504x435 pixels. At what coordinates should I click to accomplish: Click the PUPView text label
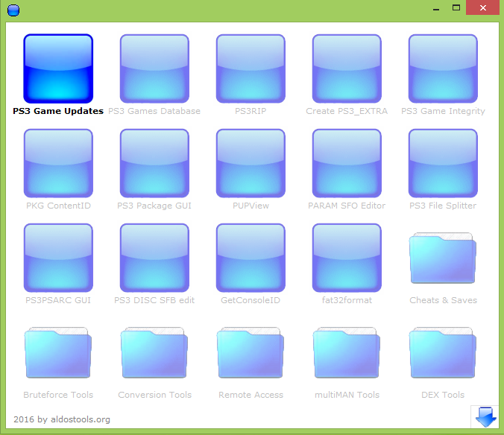tap(251, 206)
